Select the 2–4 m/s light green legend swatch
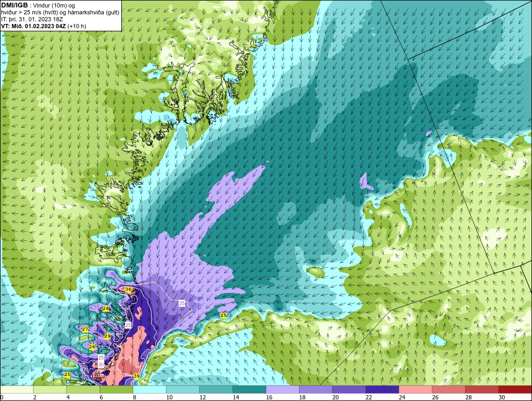 pyautogui.click(x=50, y=389)
